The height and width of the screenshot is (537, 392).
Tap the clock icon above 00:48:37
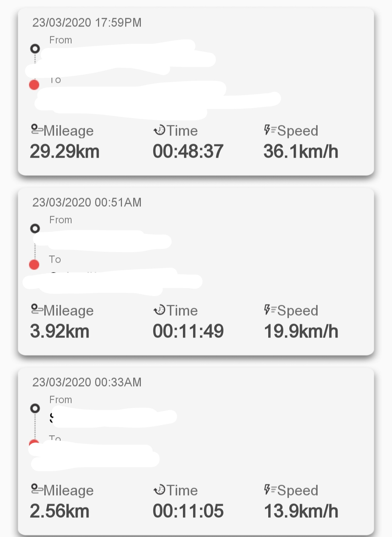click(x=159, y=130)
